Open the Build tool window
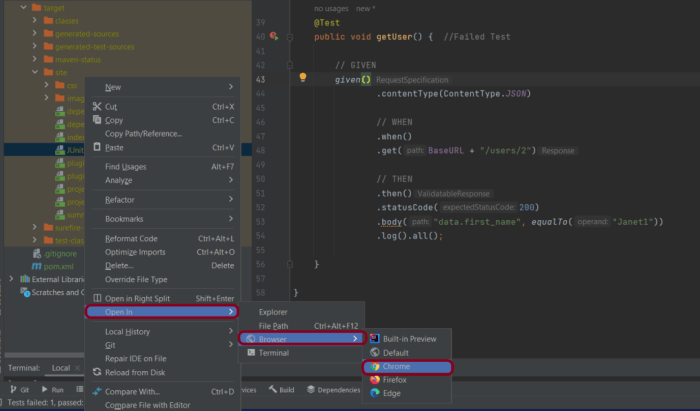The width and height of the screenshot is (700, 411). click(281, 390)
